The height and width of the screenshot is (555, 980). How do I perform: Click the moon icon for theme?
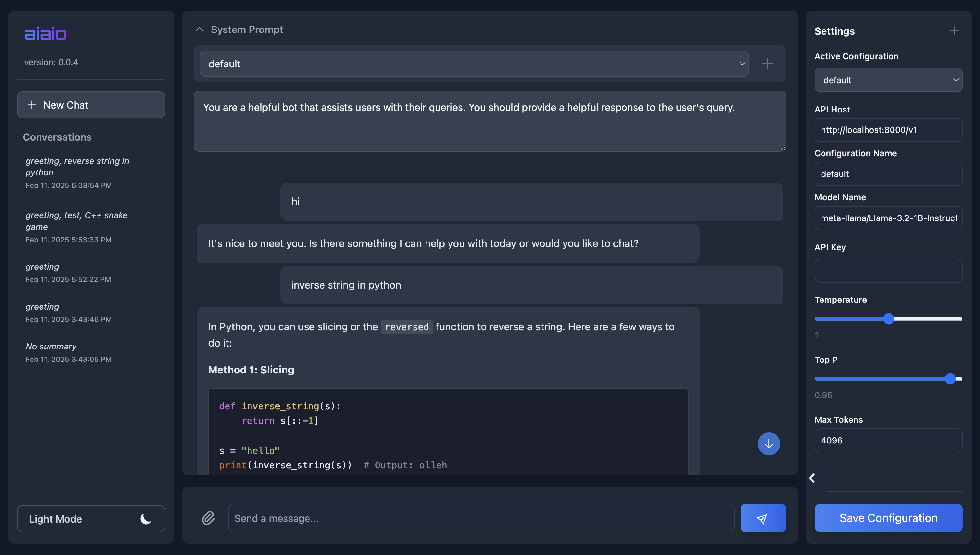pyautogui.click(x=146, y=519)
